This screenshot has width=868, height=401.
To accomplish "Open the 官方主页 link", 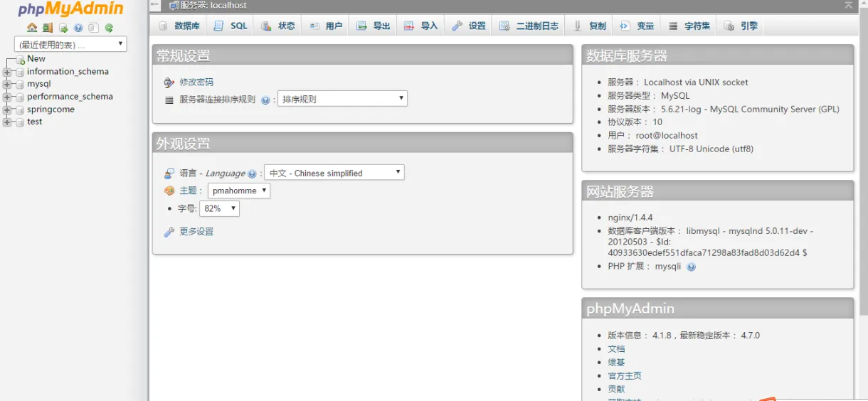I will pos(625,376).
